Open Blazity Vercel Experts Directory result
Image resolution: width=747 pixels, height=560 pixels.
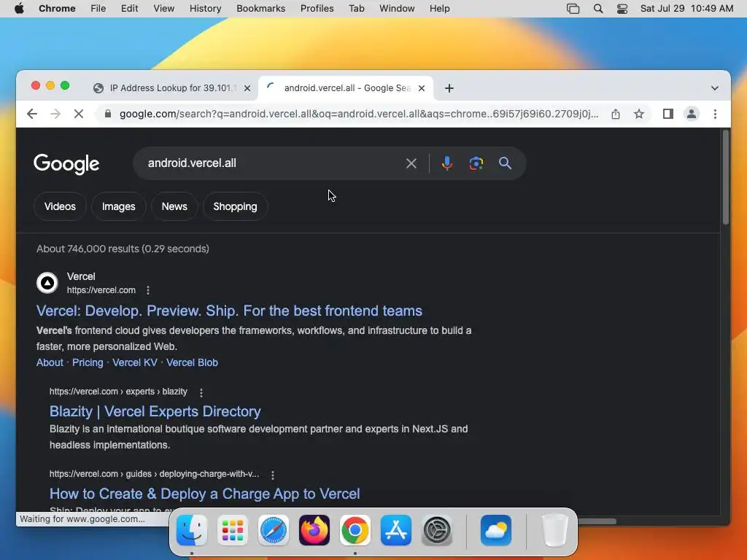pos(155,411)
